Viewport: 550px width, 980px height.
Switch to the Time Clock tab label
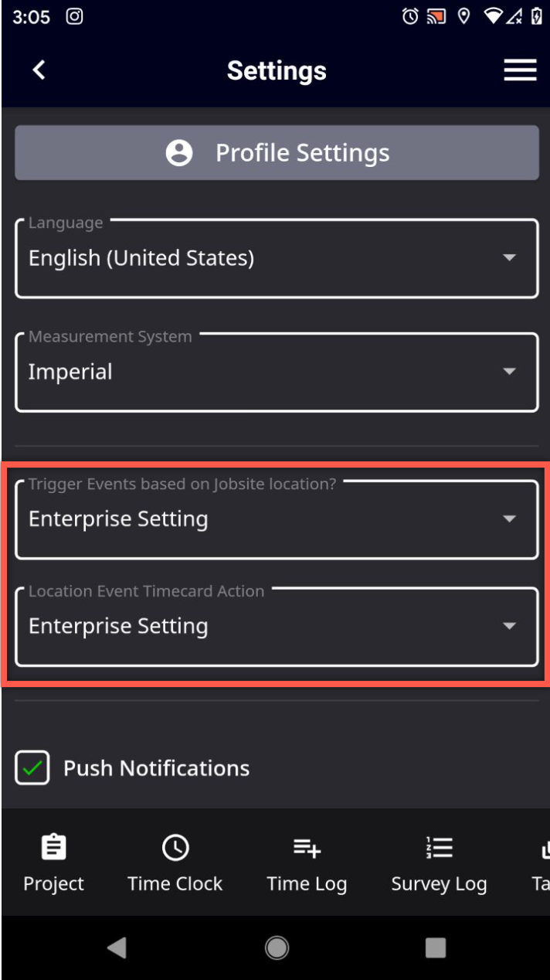click(x=175, y=884)
